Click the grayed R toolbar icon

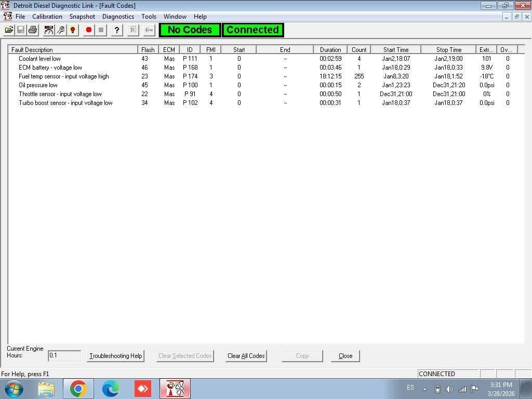[133, 30]
